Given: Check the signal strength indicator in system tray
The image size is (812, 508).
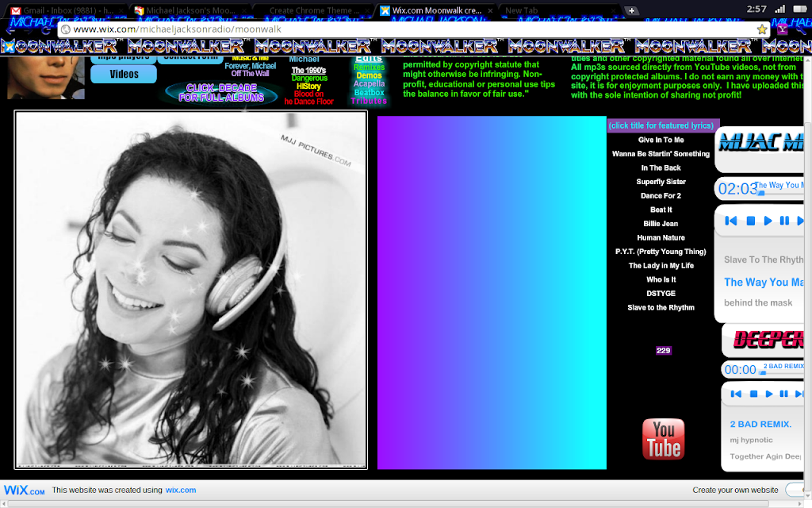Looking at the screenshot, I should click(780, 9).
